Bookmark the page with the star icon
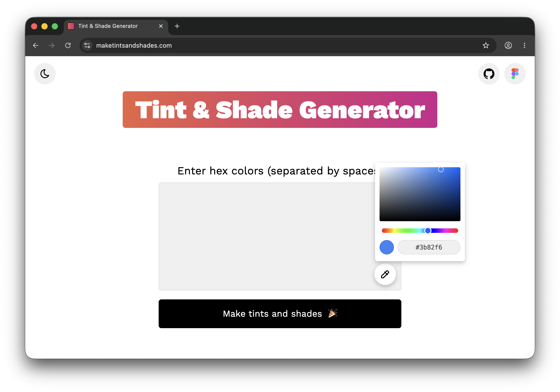 pos(486,45)
